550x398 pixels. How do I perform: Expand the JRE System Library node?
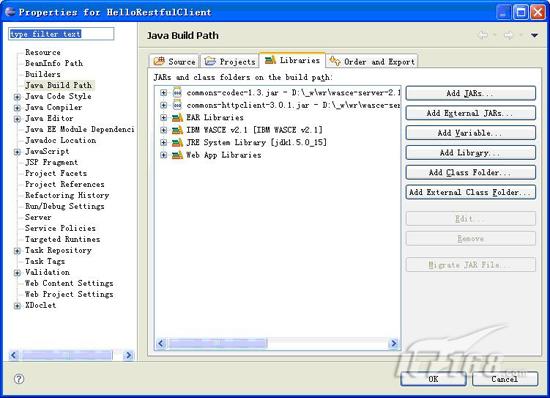tap(163, 142)
